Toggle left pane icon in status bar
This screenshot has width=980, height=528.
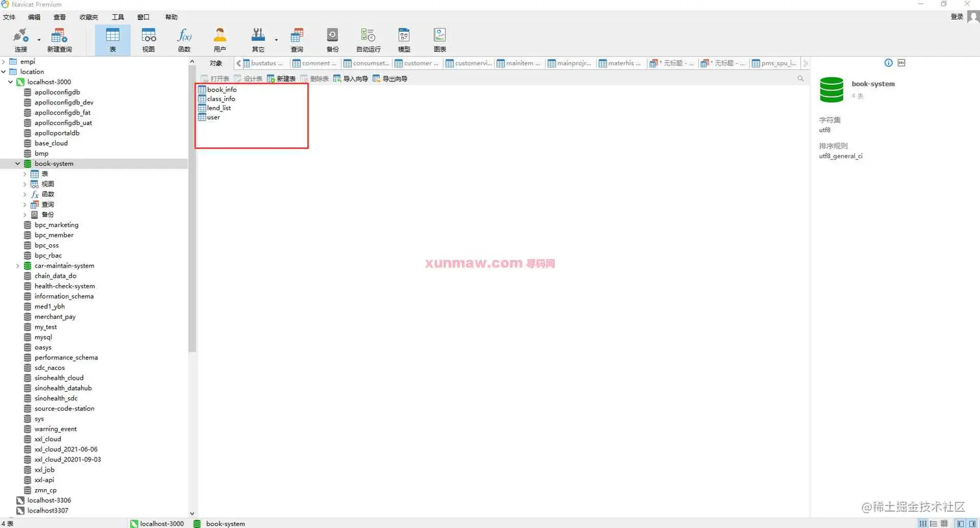[x=961, y=523]
